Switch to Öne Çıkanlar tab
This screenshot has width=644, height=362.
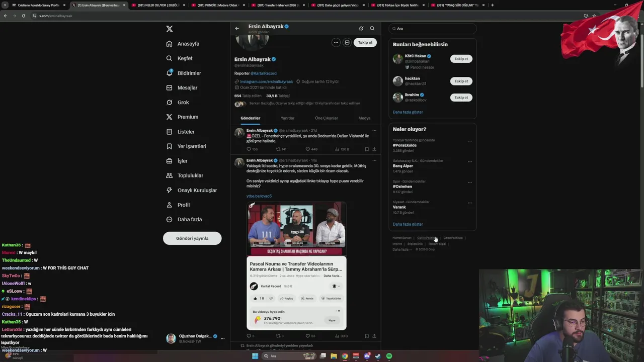pyautogui.click(x=327, y=118)
